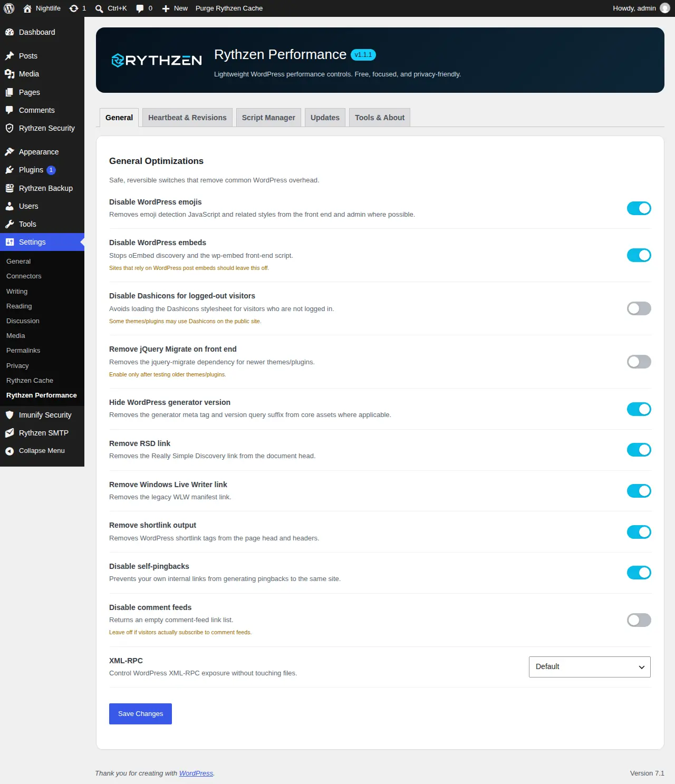The width and height of the screenshot is (675, 784).
Task: Click the Imunify Security shield icon
Action: click(9, 415)
